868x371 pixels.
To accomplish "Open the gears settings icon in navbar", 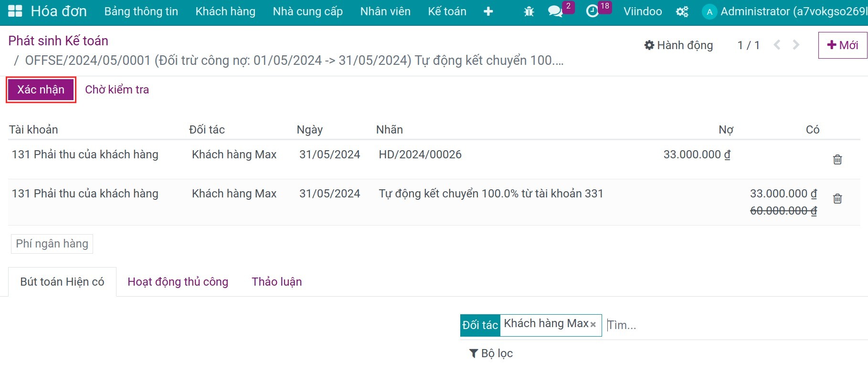I will tap(682, 11).
